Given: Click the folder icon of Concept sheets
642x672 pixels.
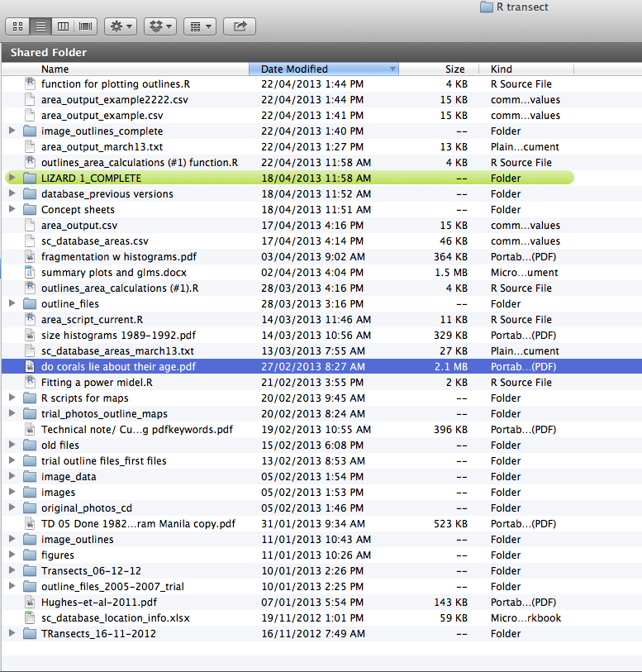Looking at the screenshot, I should (x=30, y=209).
